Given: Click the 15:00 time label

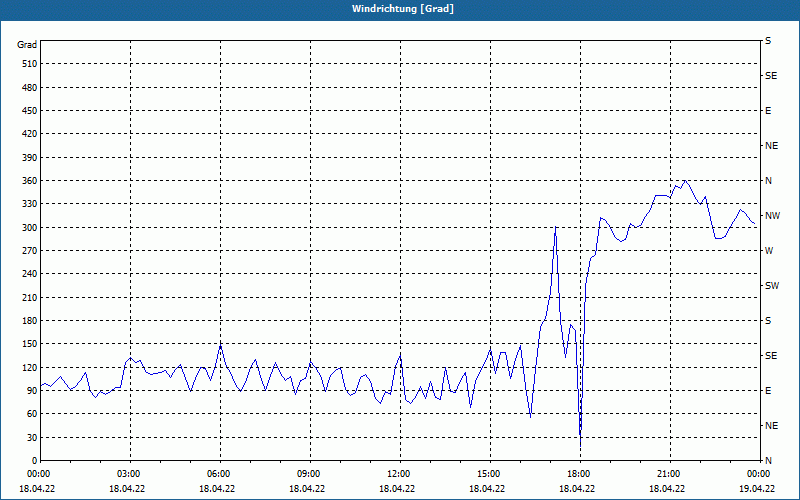Looking at the screenshot, I should pos(490,474).
